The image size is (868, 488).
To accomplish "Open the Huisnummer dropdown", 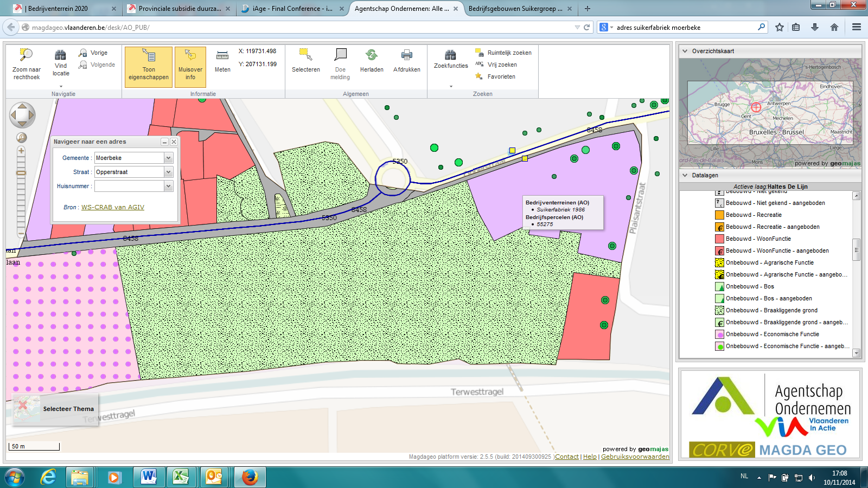I will 168,186.
